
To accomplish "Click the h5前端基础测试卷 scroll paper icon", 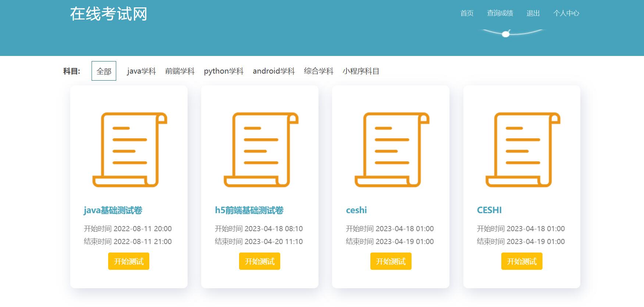I will (261, 150).
